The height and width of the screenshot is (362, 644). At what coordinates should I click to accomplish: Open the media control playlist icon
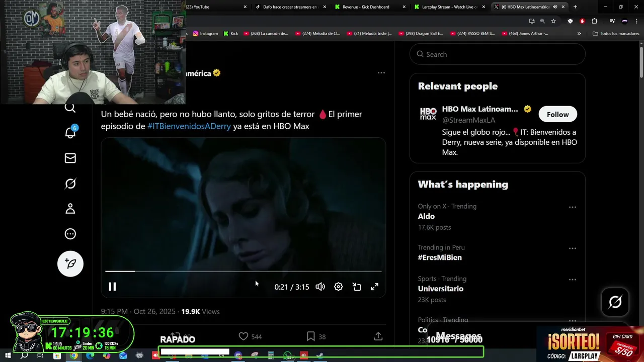[x=612, y=21]
